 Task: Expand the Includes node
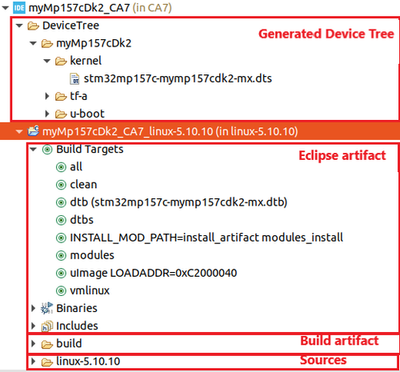pyautogui.click(x=33, y=326)
